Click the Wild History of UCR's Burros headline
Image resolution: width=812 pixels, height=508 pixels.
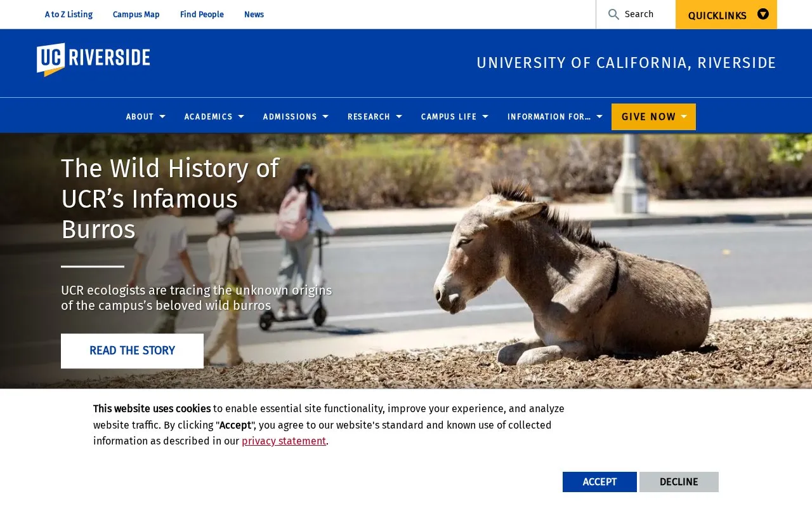170,199
